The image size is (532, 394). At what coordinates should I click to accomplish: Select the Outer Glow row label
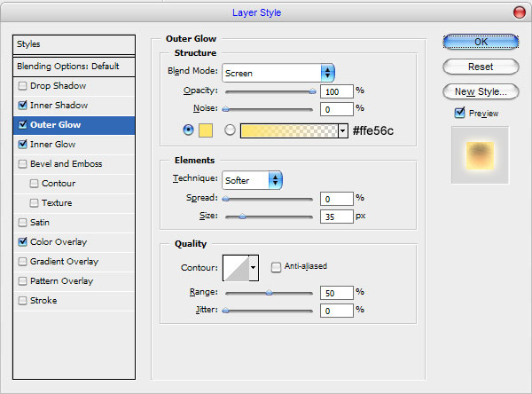[56, 124]
